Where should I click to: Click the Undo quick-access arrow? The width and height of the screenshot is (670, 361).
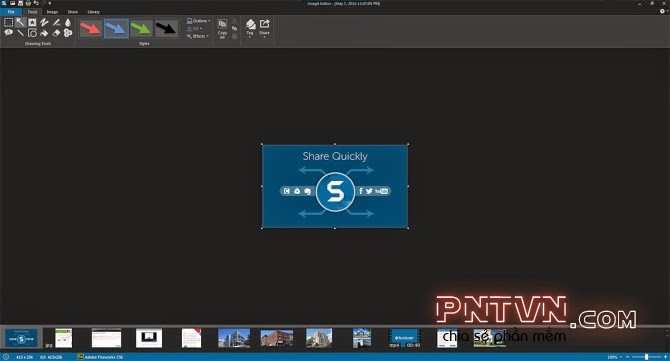click(x=36, y=3)
